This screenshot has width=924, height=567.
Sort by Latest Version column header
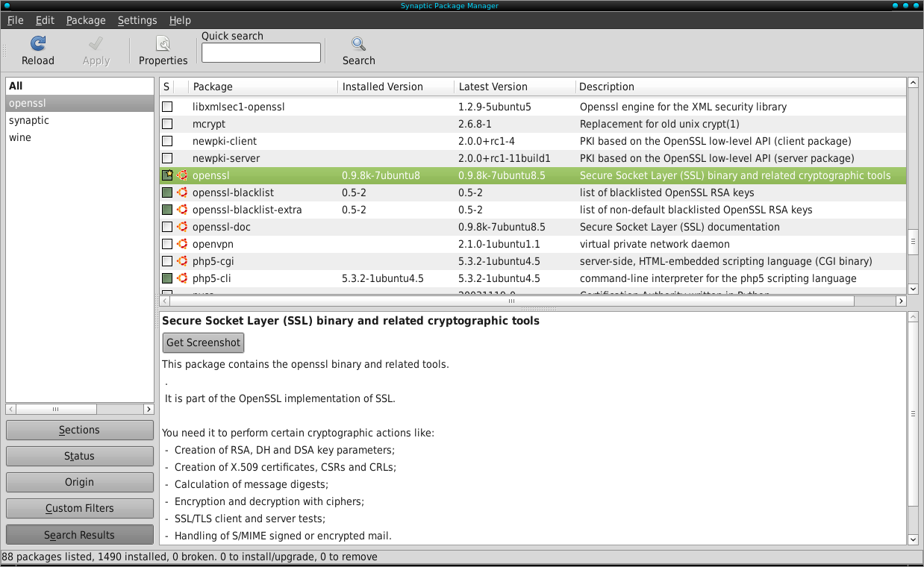[x=515, y=87]
